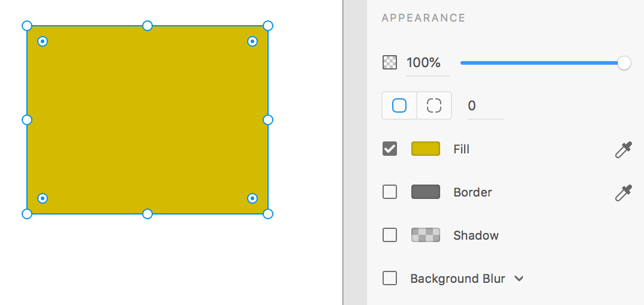
Task: Click the Border eyedropper icon
Action: (623, 192)
